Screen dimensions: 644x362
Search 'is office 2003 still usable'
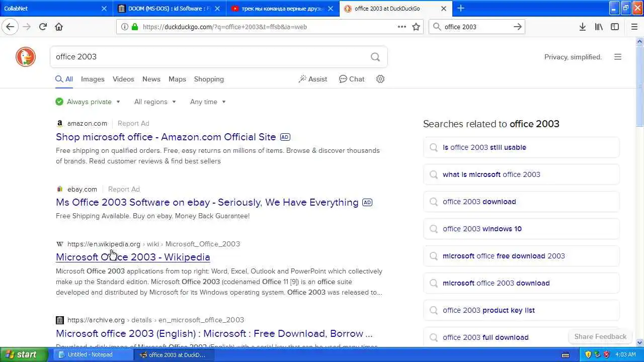point(521,147)
